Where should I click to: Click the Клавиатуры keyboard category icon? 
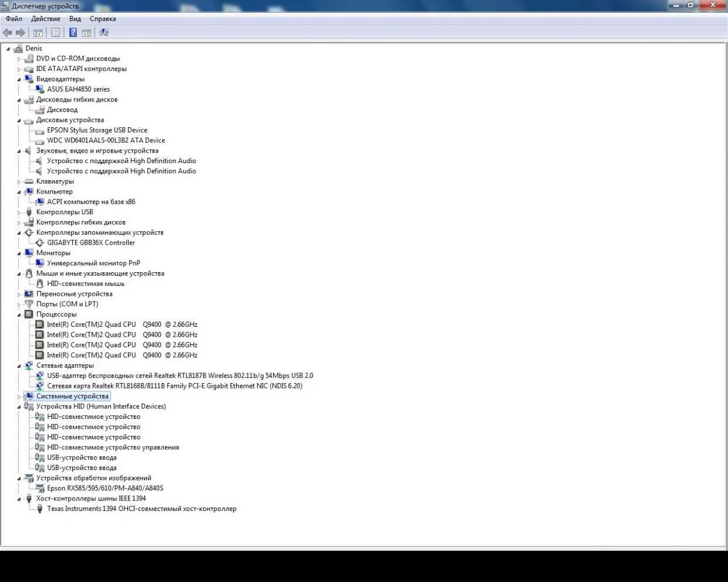click(29, 181)
